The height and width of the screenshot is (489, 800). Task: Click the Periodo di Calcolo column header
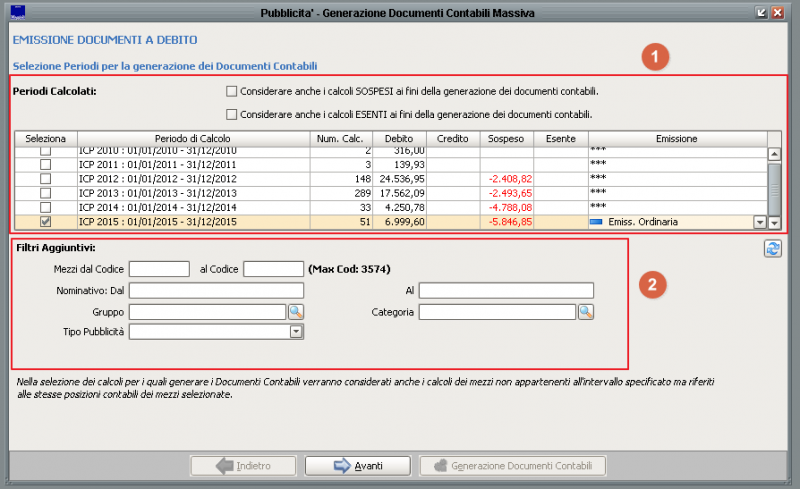point(192,138)
